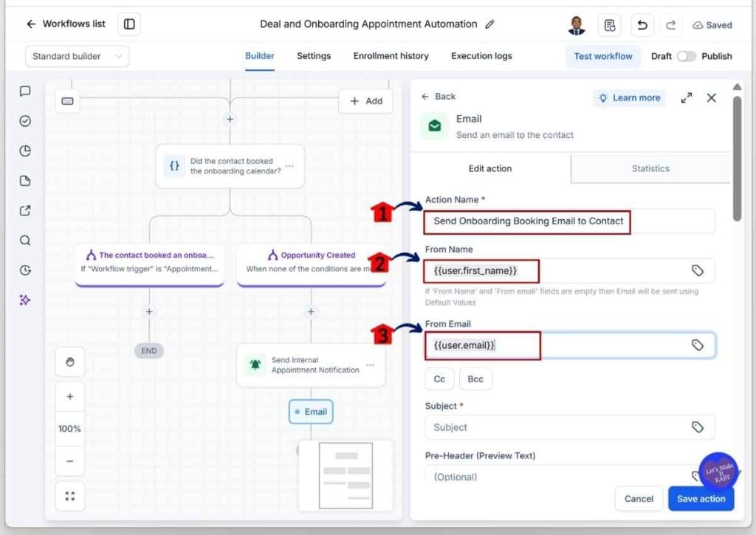Image resolution: width=756 pixels, height=535 pixels.
Task: Click the redo arrow icon
Action: (670, 24)
